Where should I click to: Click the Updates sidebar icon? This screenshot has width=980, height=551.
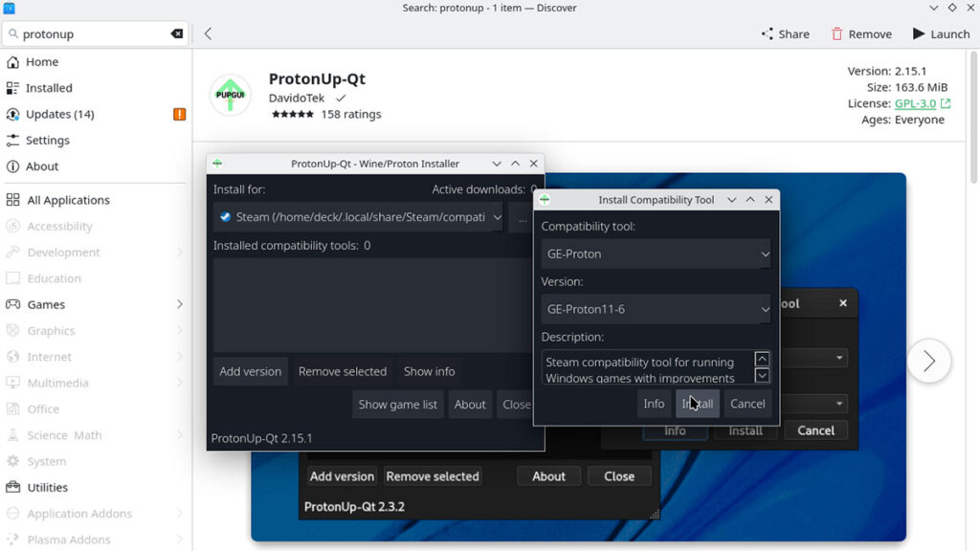12,115
